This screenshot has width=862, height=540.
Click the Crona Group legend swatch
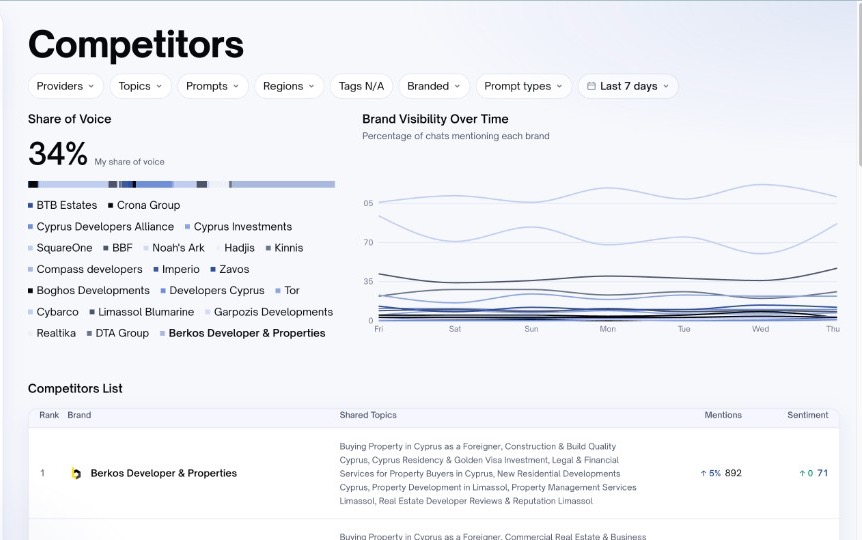point(110,205)
